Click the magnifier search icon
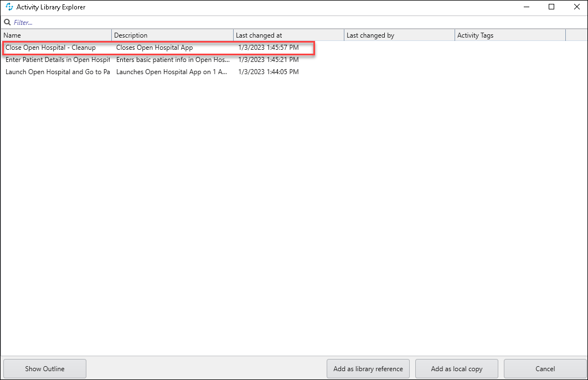Image resolution: width=588 pixels, height=380 pixels. tap(7, 23)
